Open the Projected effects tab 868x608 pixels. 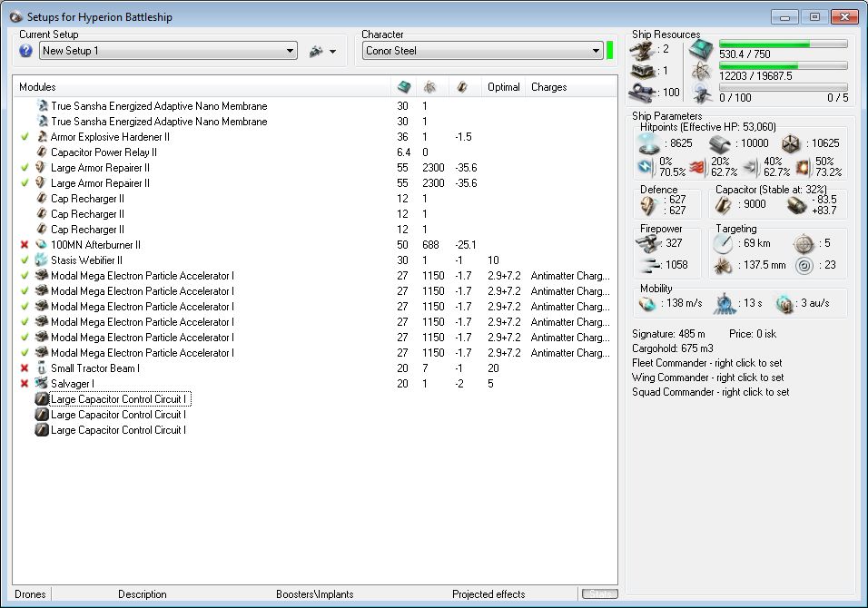click(x=488, y=594)
